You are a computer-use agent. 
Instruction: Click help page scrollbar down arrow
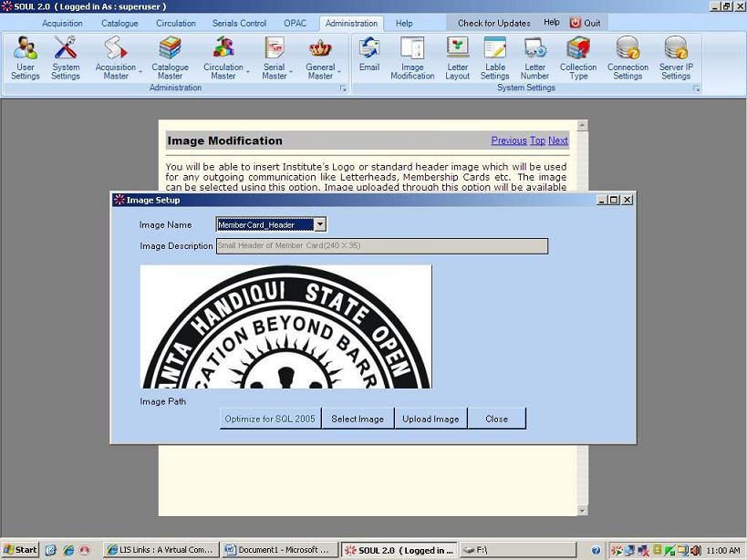pyautogui.click(x=582, y=510)
